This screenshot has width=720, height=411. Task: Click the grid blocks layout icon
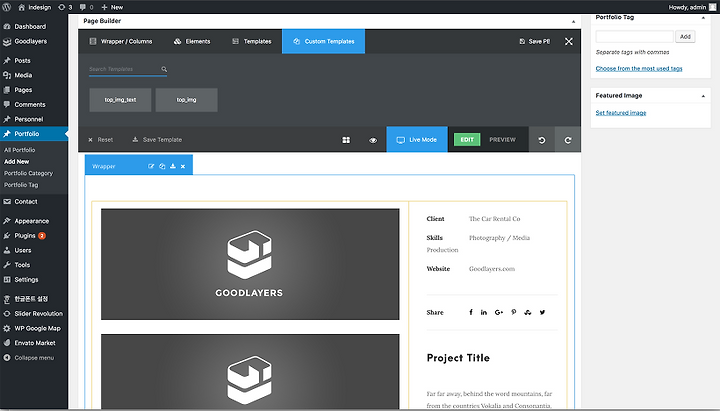[346, 140]
